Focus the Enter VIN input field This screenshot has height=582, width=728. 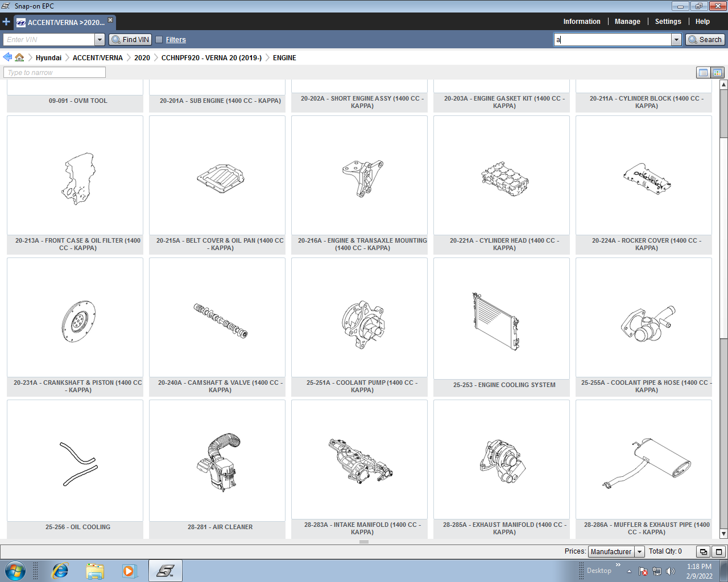49,40
